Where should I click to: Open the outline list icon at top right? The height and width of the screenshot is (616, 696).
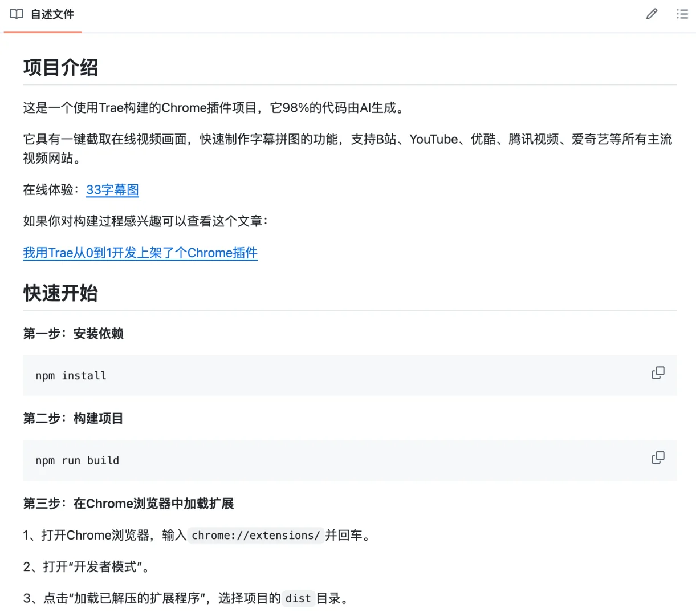[x=682, y=14]
